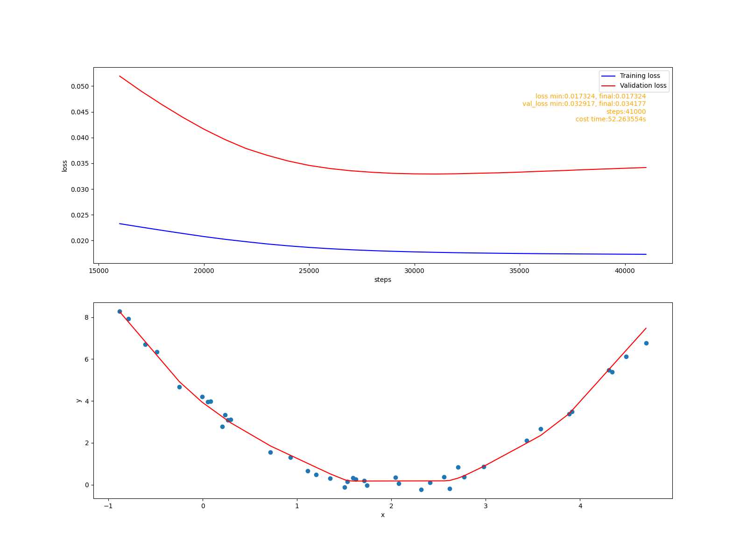
Task: Click the 'loss' y-axis label
Action: point(64,166)
